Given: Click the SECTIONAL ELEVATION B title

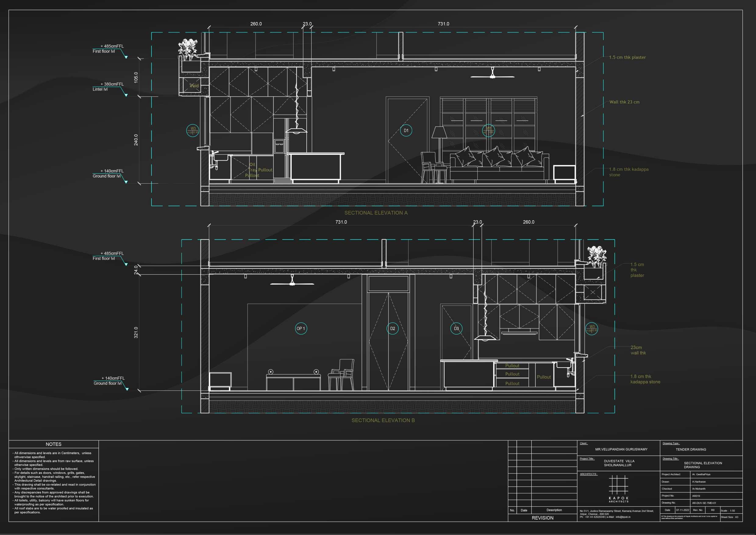Looking at the screenshot, I should [383, 420].
